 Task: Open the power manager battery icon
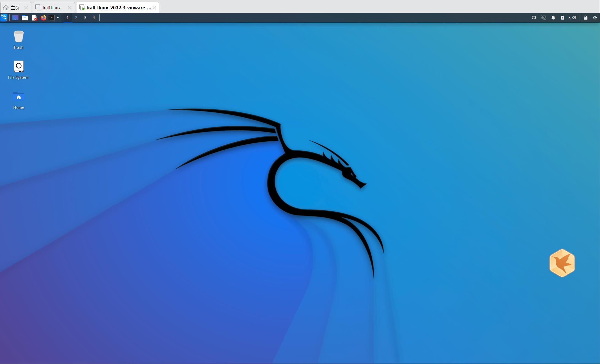pyautogui.click(x=563, y=18)
